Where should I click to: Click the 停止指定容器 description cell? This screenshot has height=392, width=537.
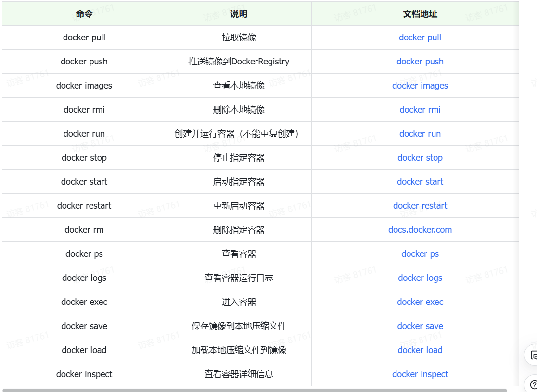[x=239, y=157]
